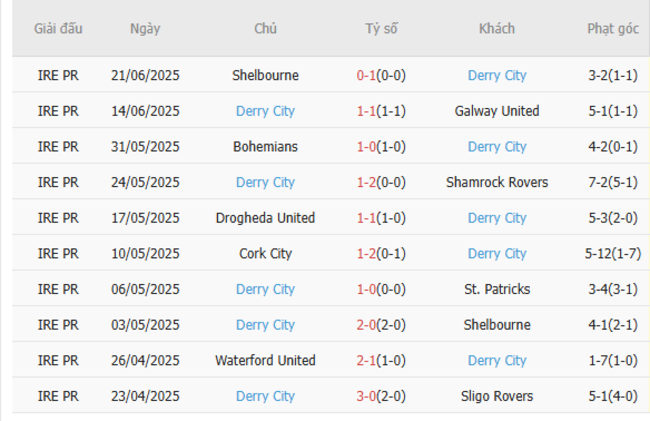The height and width of the screenshot is (421, 650).
Task: Click the 5-12 corner count for Cork City match
Action: 613,254
